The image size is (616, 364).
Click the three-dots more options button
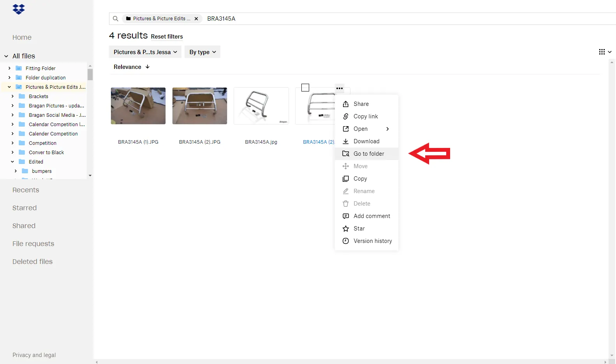point(340,88)
